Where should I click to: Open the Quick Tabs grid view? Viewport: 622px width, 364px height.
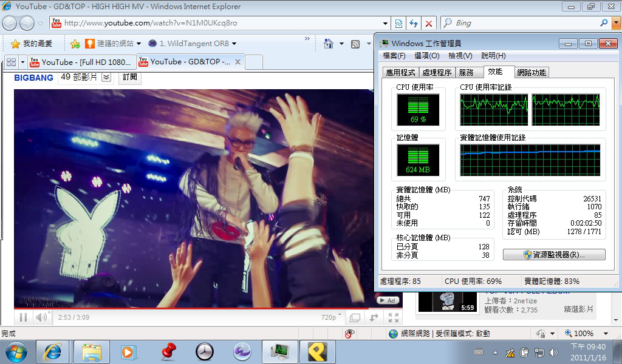tap(11, 62)
